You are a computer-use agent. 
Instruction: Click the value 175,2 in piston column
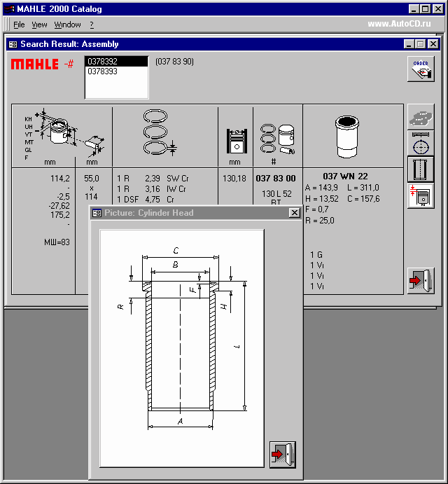tap(60, 215)
